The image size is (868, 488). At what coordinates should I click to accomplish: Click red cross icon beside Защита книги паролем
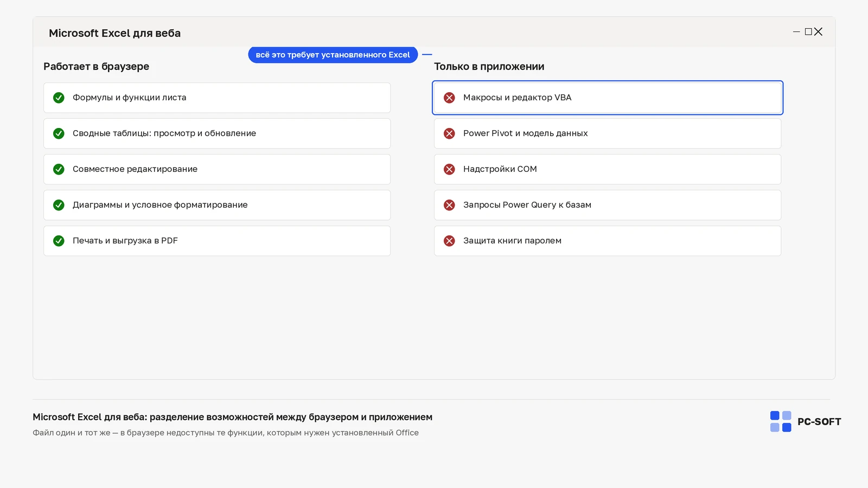pos(449,241)
